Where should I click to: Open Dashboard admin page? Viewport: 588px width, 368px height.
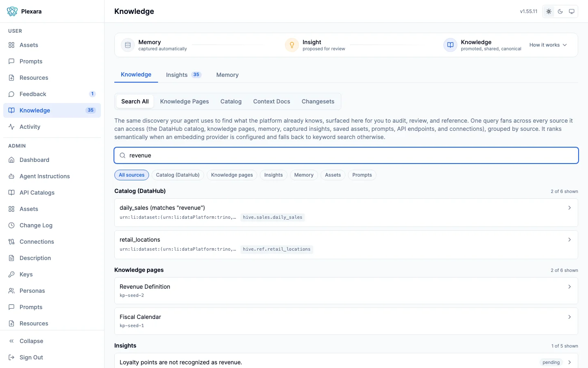[52, 160]
